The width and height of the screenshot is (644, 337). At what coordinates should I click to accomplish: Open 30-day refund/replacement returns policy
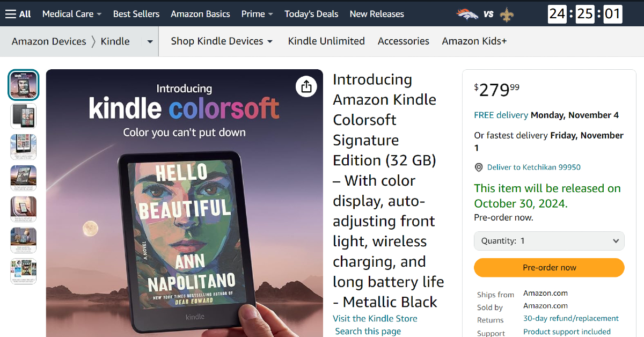(x=570, y=318)
